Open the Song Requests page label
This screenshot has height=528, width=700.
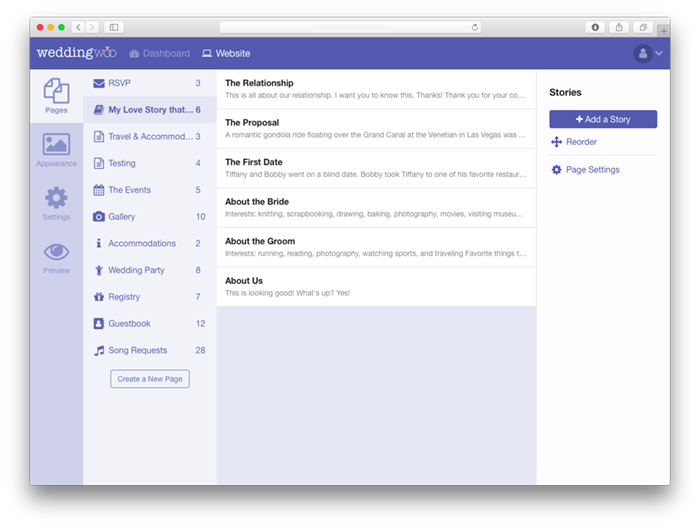pyautogui.click(x=138, y=350)
